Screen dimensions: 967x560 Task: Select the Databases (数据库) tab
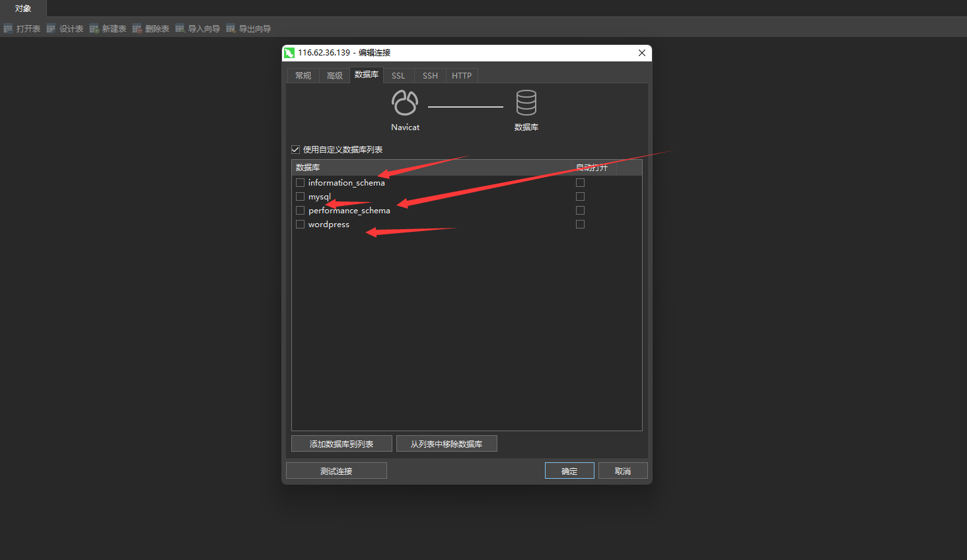click(x=367, y=75)
